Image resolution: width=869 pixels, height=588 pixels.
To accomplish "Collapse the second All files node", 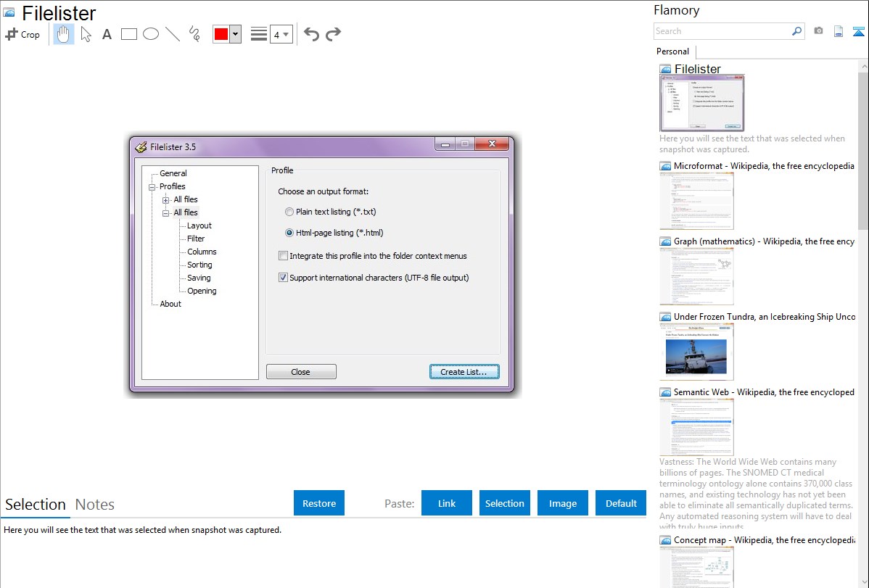I will pyautogui.click(x=165, y=213).
